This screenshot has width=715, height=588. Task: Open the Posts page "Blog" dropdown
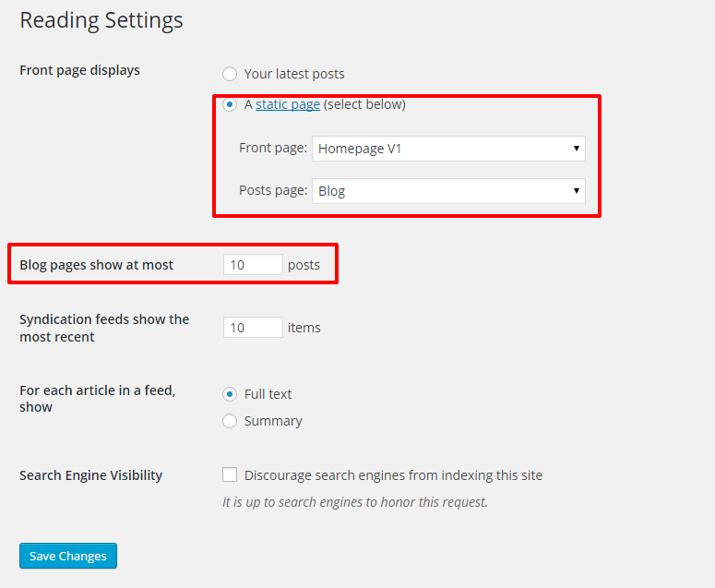click(x=448, y=191)
